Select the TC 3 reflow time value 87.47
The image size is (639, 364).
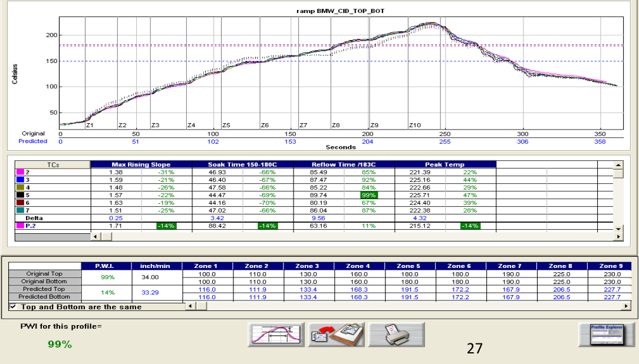point(319,180)
